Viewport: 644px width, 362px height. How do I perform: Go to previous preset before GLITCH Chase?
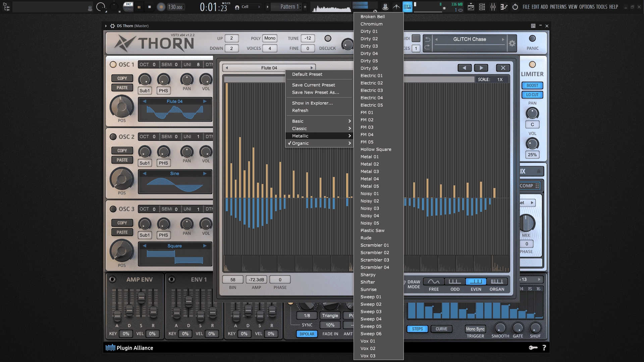[436, 39]
